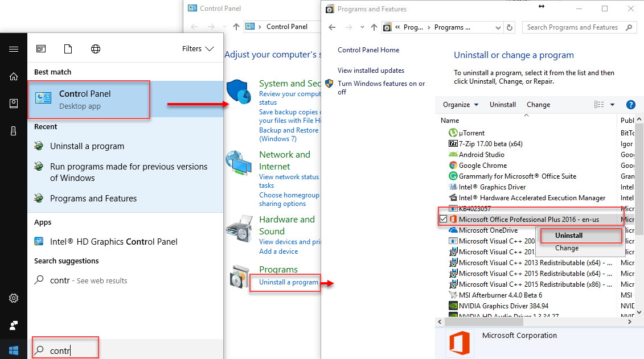The height and width of the screenshot is (359, 644).
Task: Open Network and Internet category heading
Action: pyautogui.click(x=285, y=160)
